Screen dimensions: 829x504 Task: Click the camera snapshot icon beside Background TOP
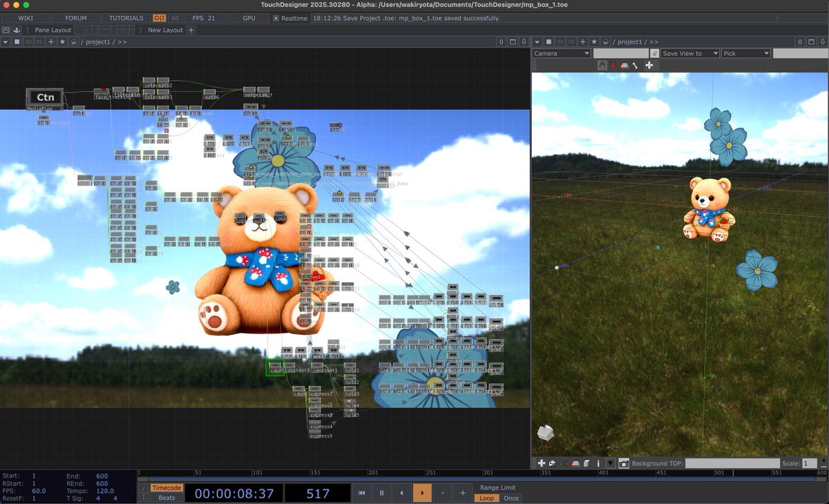click(x=624, y=463)
